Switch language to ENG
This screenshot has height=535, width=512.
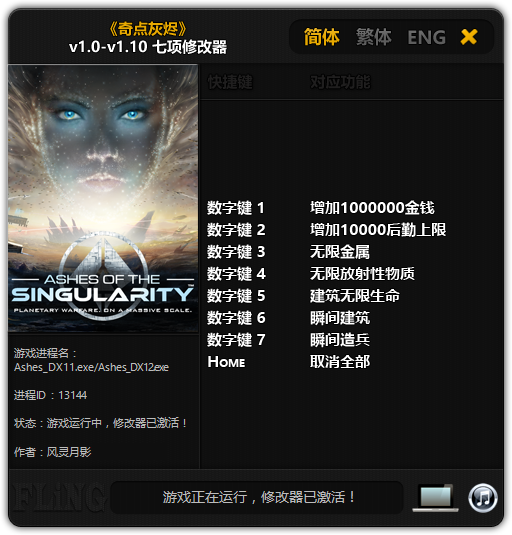[x=426, y=37]
